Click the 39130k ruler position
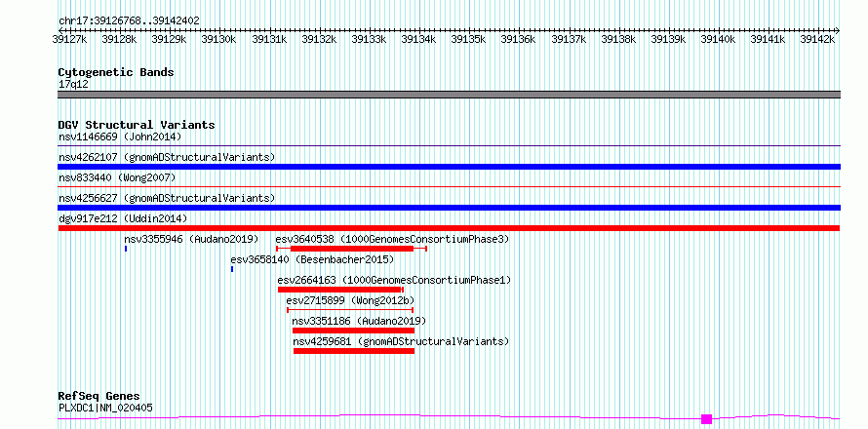 [x=219, y=39]
